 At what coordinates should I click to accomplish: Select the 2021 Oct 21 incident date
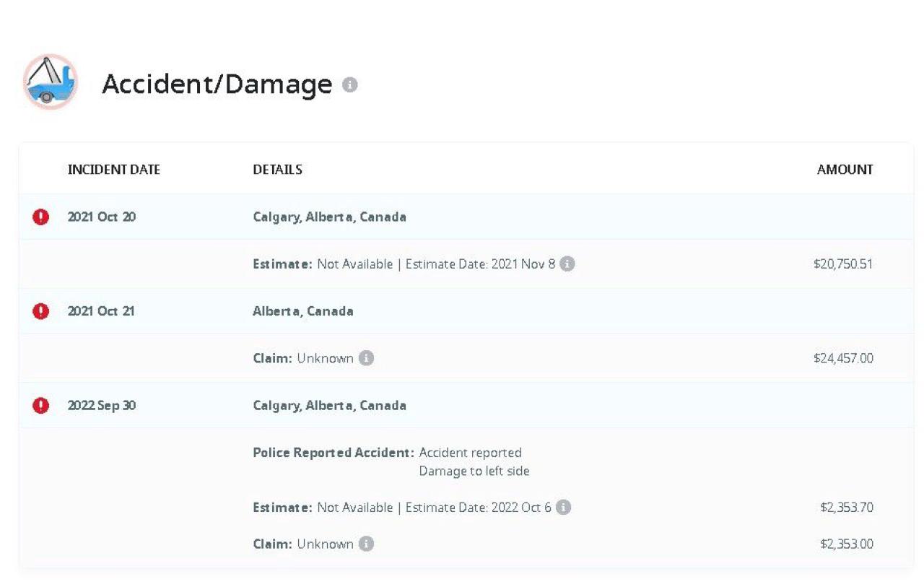tap(101, 311)
